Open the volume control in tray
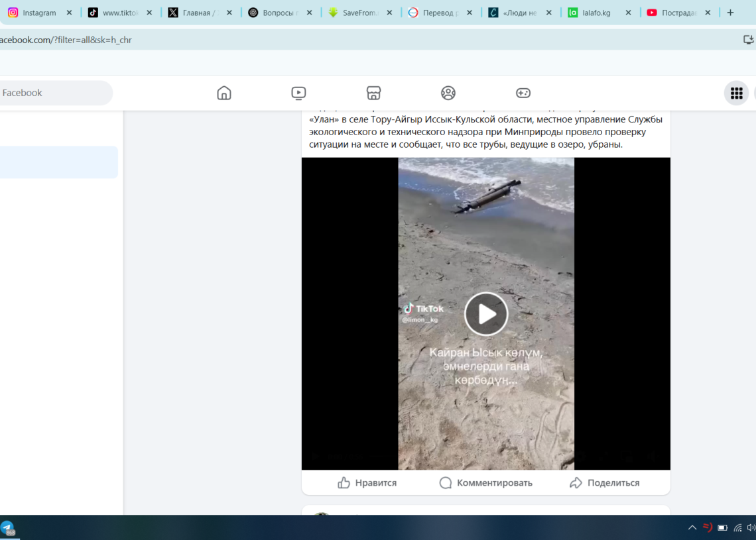 coord(751,528)
